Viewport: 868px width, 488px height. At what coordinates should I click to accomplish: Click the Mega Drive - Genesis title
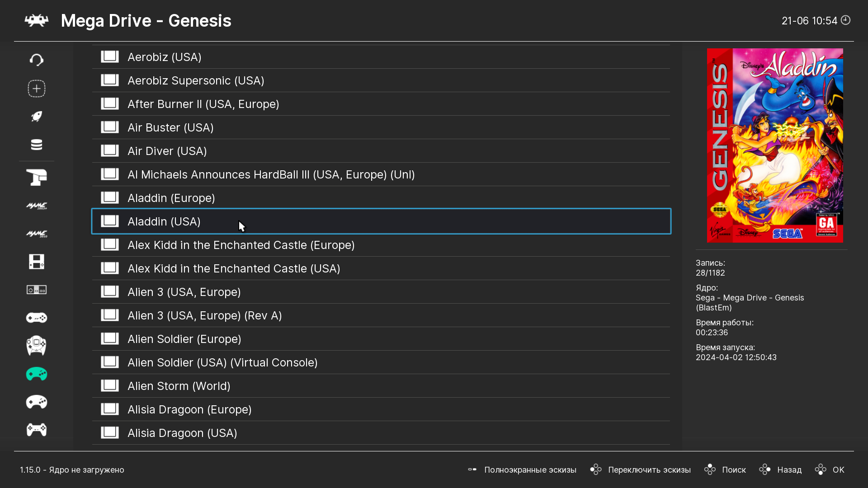click(x=146, y=21)
